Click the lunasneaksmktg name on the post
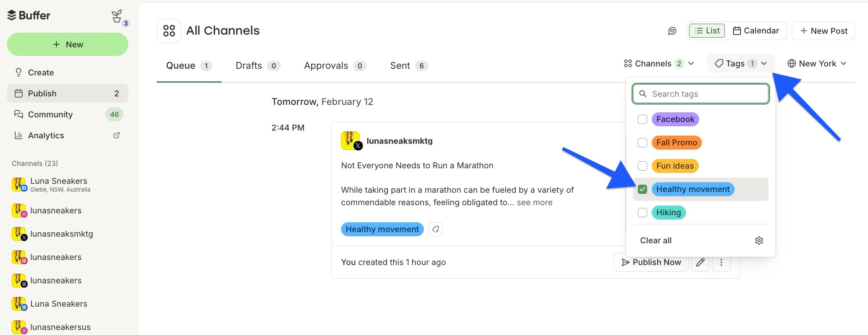 [x=399, y=141]
